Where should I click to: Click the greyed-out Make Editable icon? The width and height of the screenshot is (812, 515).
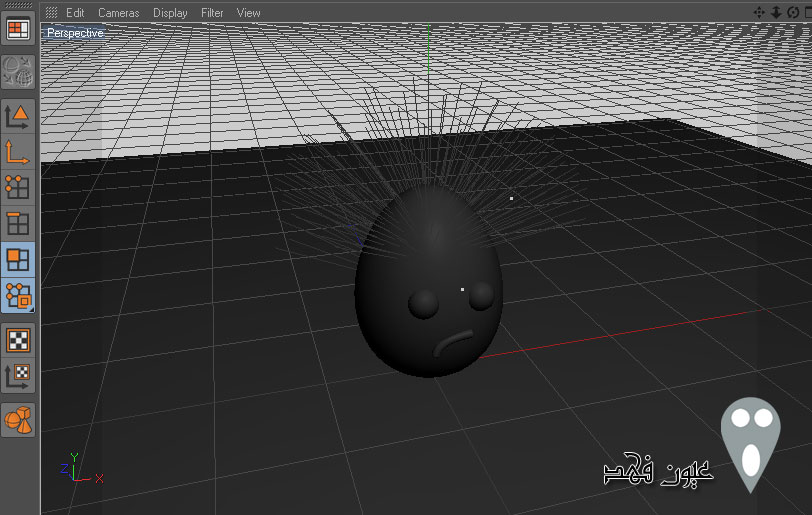click(18, 72)
